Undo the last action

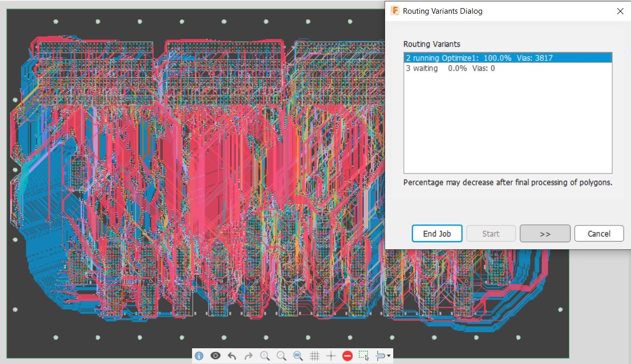point(232,355)
